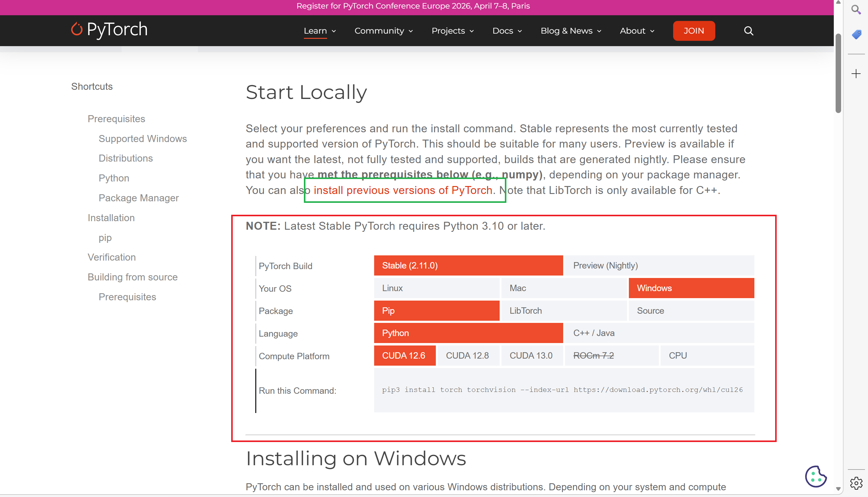Click scrollbar down arrow
Image resolution: width=868 pixels, height=497 pixels.
pos(838,489)
